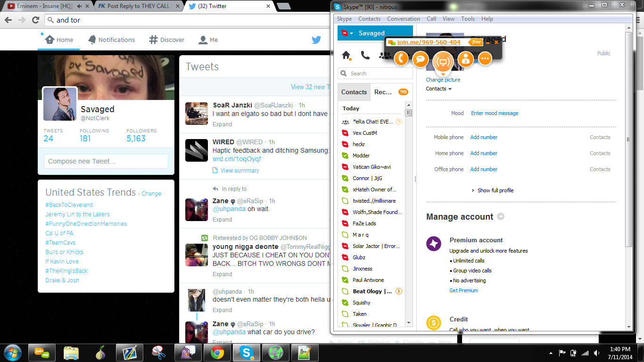644x362 pixels.
Task: Open the #BackToCleveland trend
Action: coord(69,205)
